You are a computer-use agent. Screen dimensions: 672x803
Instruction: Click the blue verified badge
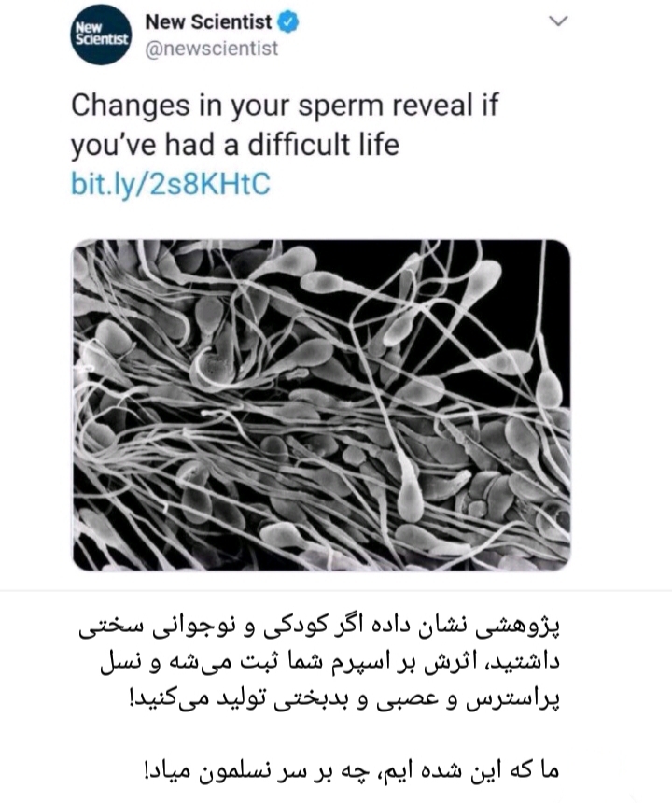(287, 22)
